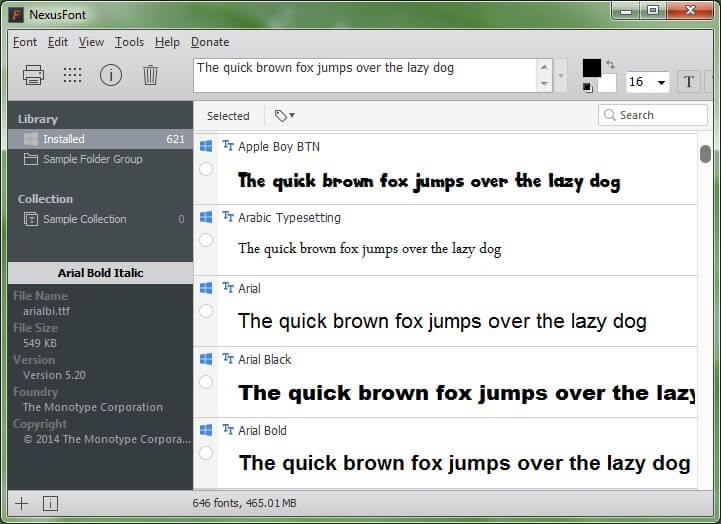Click Windows logo beside Arial Bold
Viewport: 721px width, 524px height.
[x=206, y=430]
